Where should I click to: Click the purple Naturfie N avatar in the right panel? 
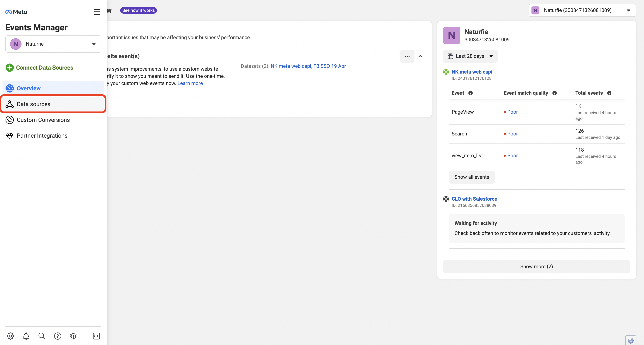[x=452, y=35]
